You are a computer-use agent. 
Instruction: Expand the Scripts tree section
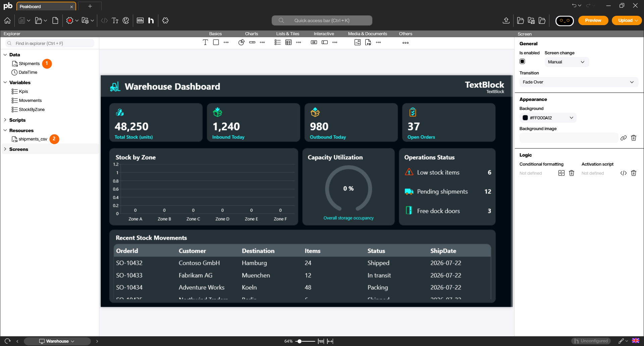5,120
